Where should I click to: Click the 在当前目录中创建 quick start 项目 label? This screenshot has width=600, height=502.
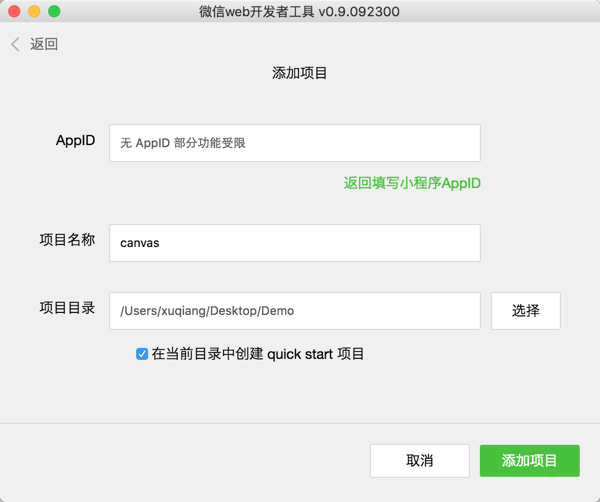pyautogui.click(x=258, y=354)
